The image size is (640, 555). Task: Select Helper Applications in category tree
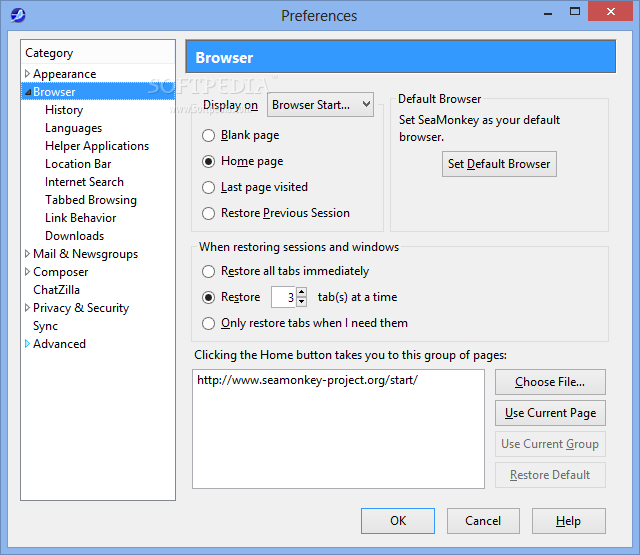click(97, 146)
